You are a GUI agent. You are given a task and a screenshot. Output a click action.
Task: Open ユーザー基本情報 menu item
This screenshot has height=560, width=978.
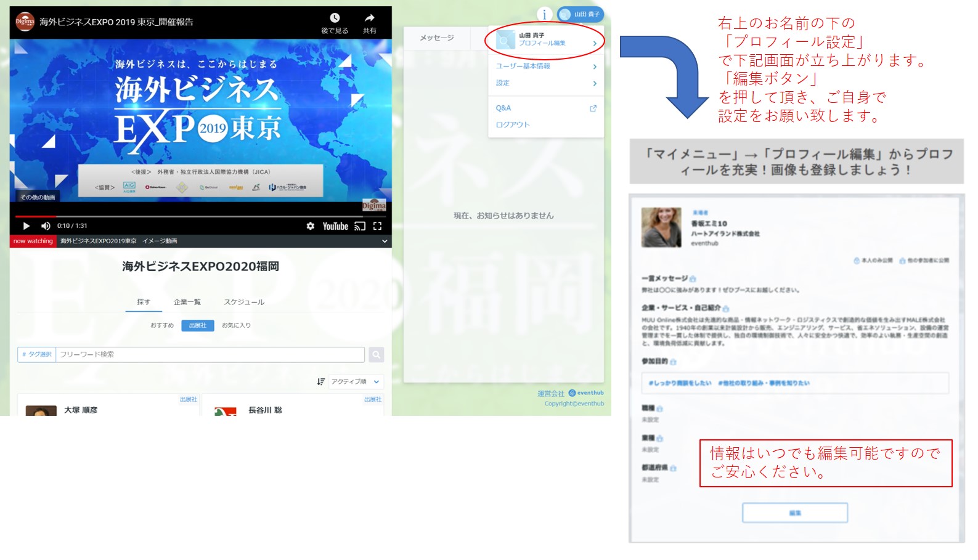(523, 66)
